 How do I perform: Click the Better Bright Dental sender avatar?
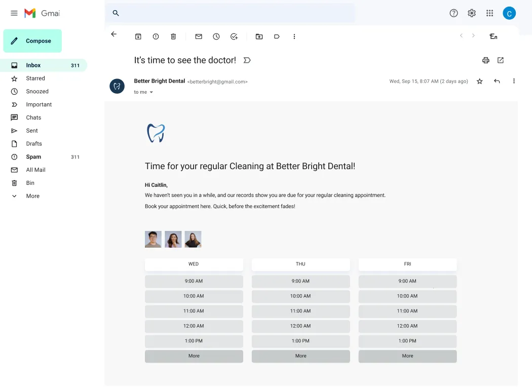coord(117,86)
